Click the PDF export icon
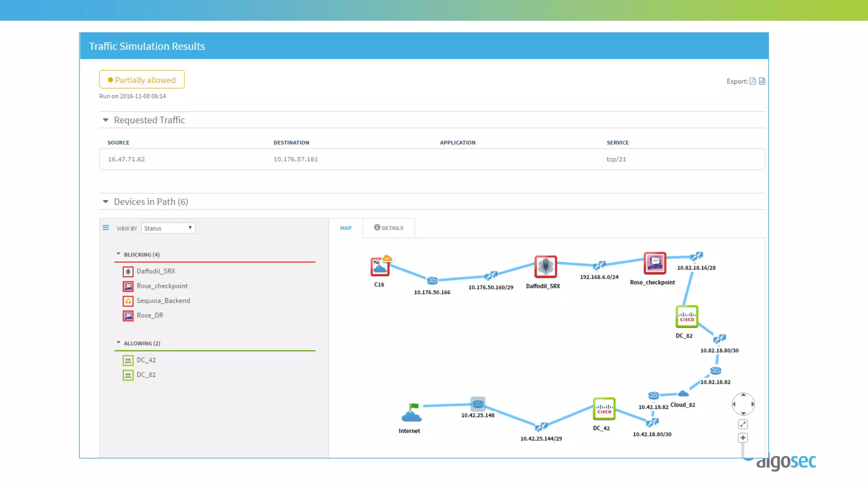This screenshot has height=488, width=868. (x=752, y=81)
